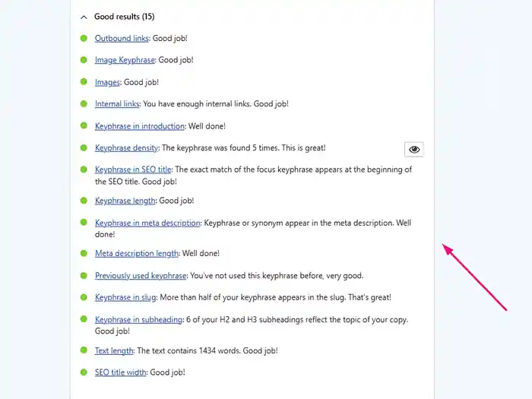532x399 pixels.
Task: Click text 'More than half of your keyphrase appears'
Action: pos(233,298)
